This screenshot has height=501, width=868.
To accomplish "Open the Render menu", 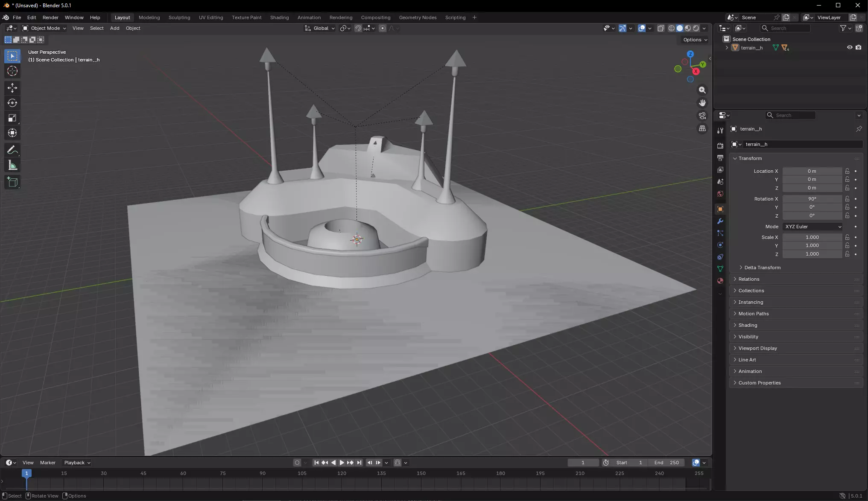I will click(x=50, y=17).
